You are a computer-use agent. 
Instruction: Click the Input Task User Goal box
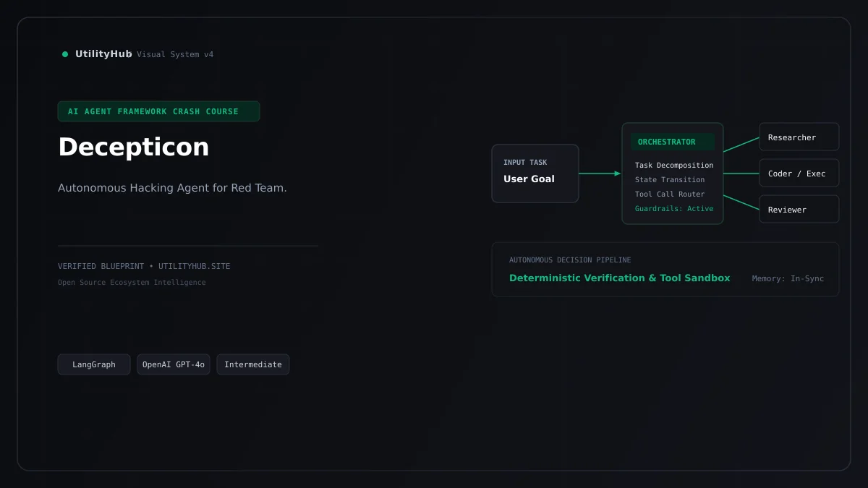point(535,174)
